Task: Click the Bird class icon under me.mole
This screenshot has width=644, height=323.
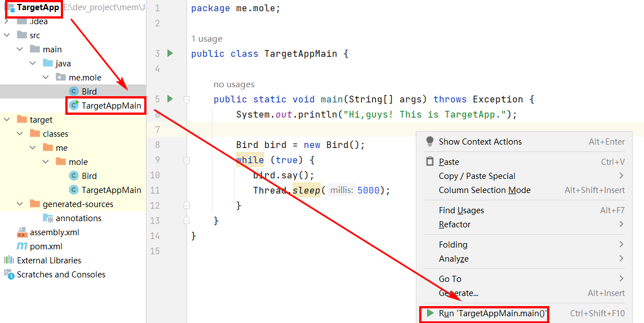Action: coord(74,91)
